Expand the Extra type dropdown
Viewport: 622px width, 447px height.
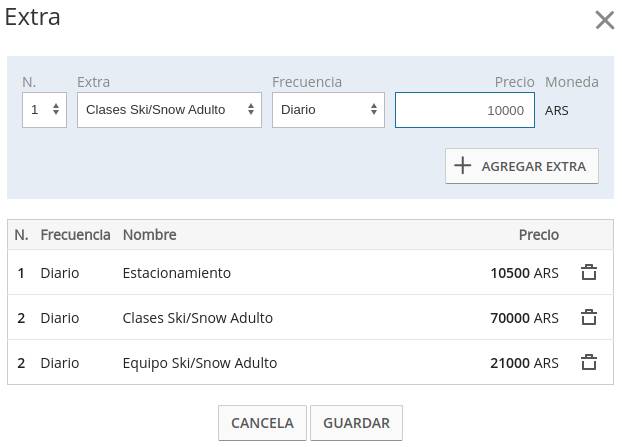tap(169, 110)
